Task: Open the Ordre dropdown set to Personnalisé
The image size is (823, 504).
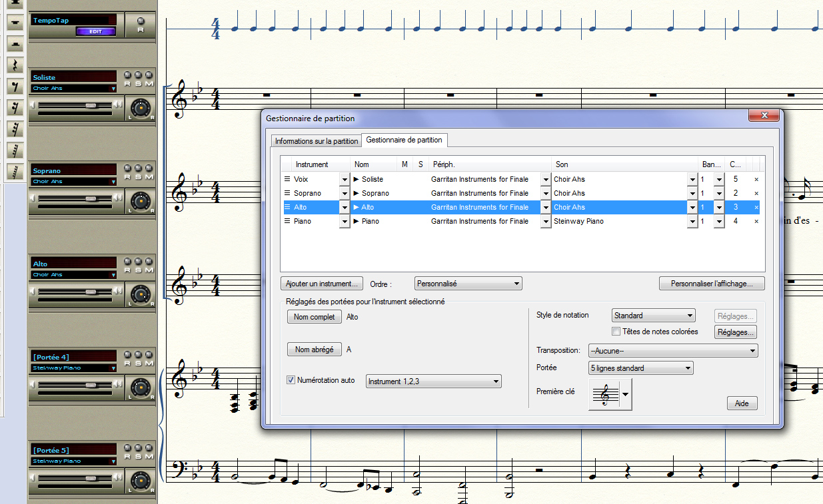Action: click(x=468, y=284)
